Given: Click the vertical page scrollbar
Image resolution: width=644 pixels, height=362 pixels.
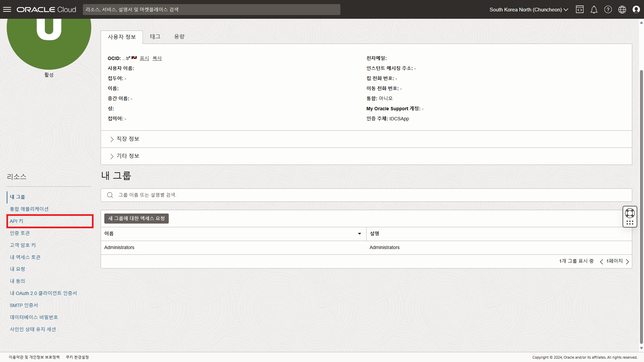Looking at the screenshot, I should click(x=641, y=201).
